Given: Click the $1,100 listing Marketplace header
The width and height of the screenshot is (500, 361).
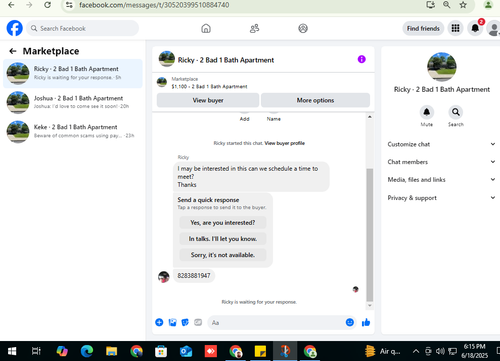Looking at the screenshot, I should (209, 83).
